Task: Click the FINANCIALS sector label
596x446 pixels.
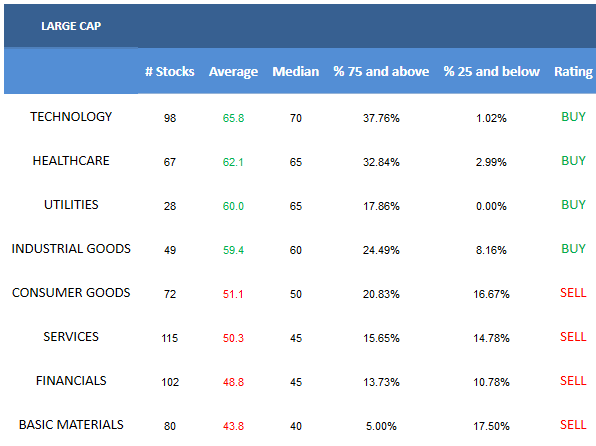Action: click(x=71, y=381)
